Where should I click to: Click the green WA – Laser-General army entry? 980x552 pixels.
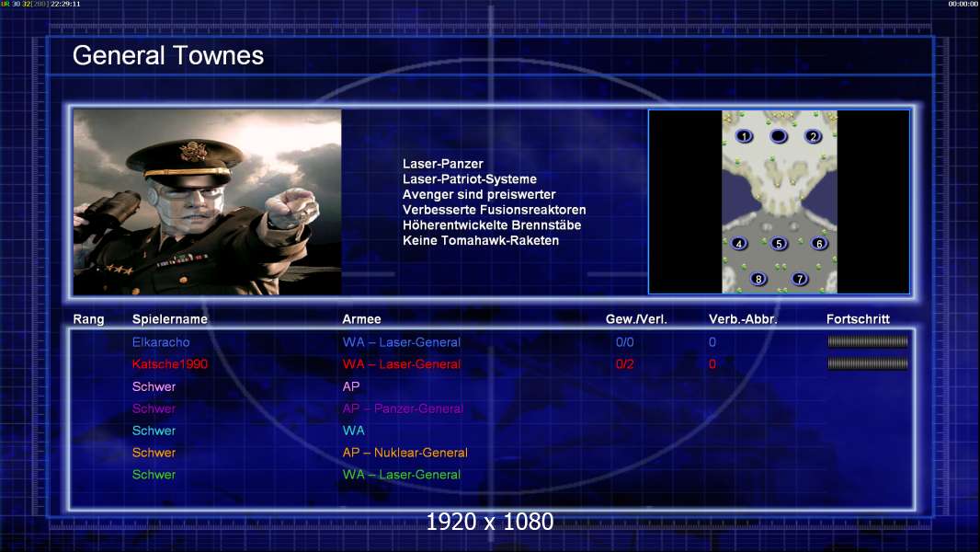(x=401, y=475)
